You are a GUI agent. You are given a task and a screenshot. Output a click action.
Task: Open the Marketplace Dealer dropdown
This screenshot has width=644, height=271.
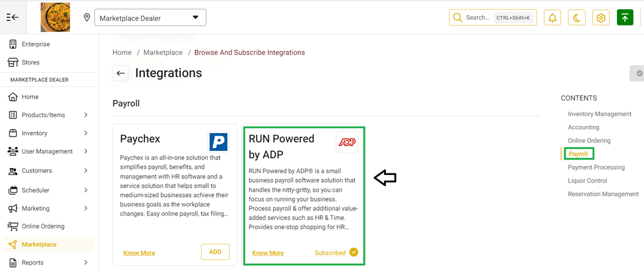click(150, 18)
